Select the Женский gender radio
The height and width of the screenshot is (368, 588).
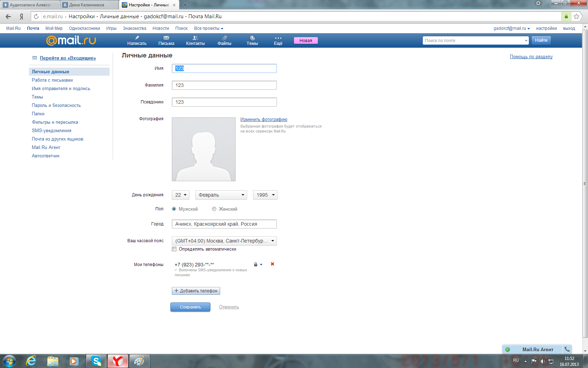coord(214,209)
